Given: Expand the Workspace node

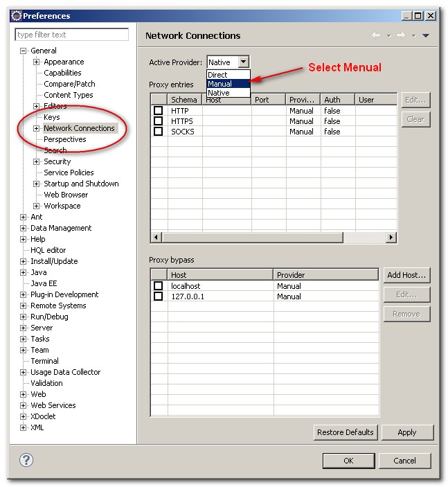Looking at the screenshot, I should click(x=36, y=206).
